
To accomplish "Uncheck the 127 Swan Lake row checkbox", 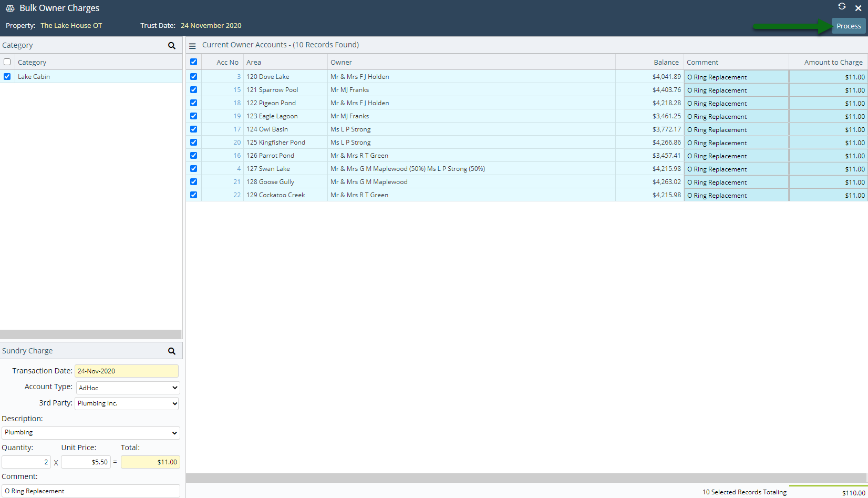I will coord(194,168).
